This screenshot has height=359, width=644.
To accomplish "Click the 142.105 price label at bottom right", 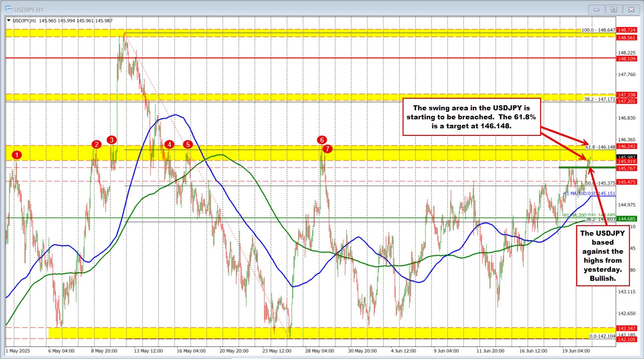I will pos(626,340).
